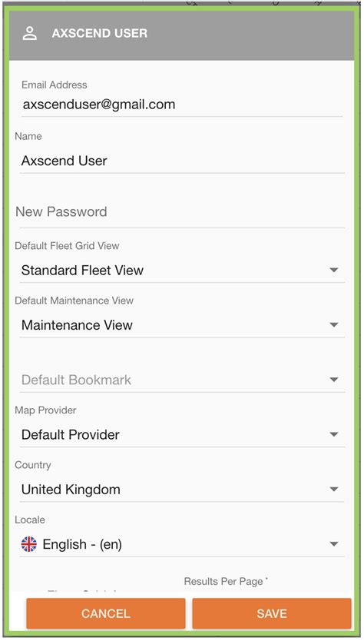Click the arrow icon at Locale row end
The height and width of the screenshot is (641, 364).
pos(334,544)
